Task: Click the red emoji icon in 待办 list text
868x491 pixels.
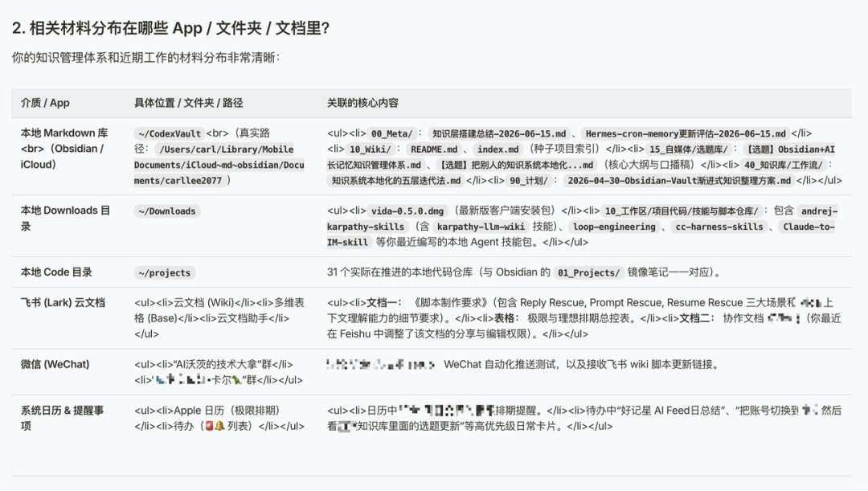Action: [x=209, y=426]
